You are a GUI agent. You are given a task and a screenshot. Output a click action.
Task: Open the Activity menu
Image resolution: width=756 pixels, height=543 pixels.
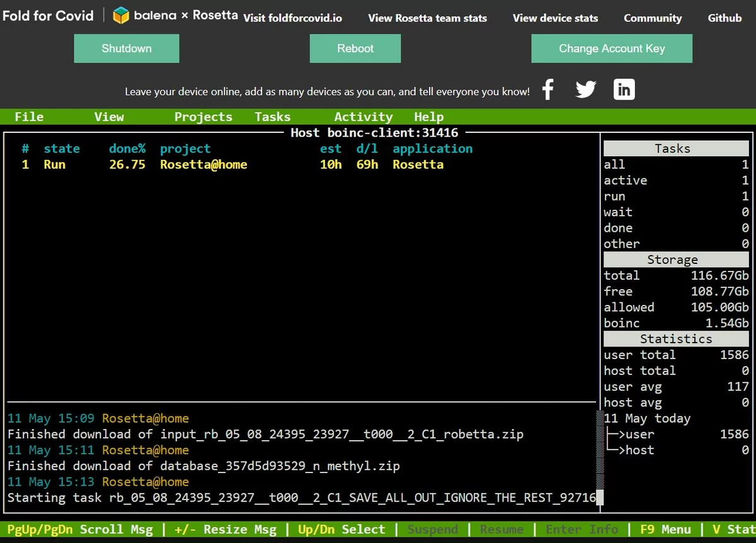(364, 117)
